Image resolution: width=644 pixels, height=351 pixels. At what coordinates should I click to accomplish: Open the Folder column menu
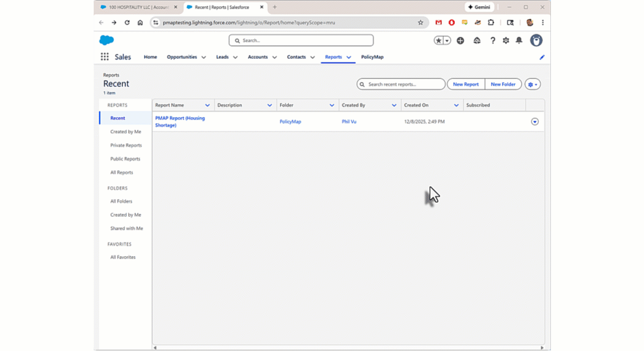pyautogui.click(x=332, y=105)
